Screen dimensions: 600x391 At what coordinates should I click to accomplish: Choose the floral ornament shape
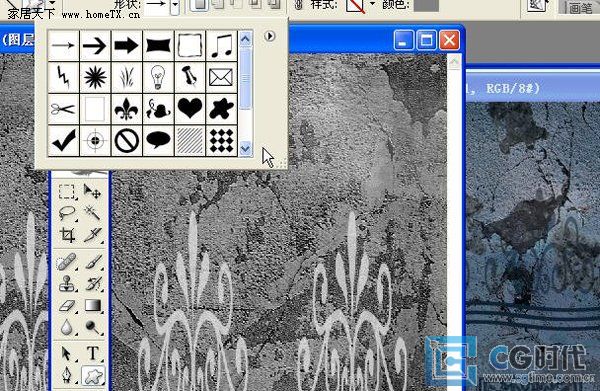[158, 109]
